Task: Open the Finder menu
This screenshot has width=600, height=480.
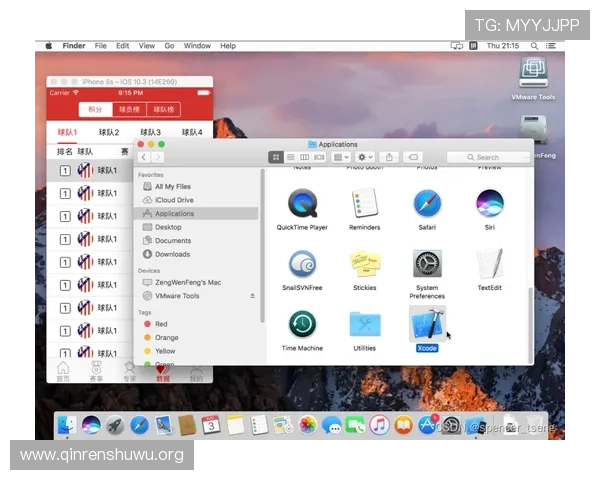Action: (74, 46)
